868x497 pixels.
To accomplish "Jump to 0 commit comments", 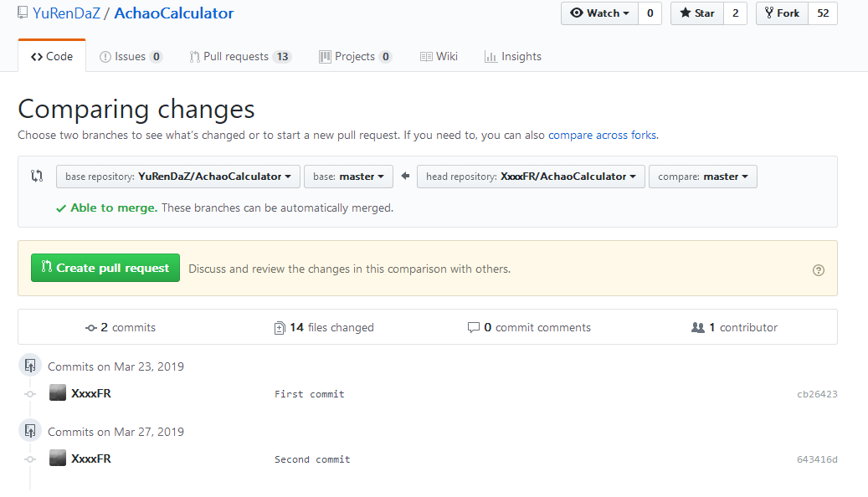I will [529, 328].
